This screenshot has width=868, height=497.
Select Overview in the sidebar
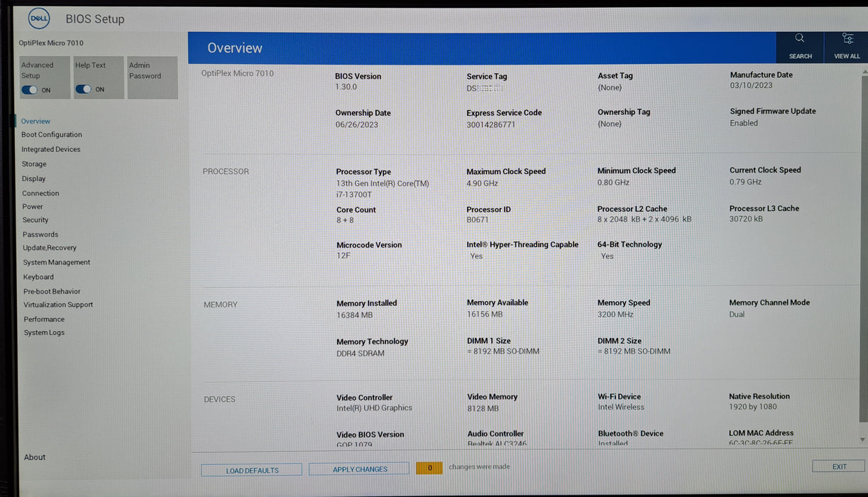pos(35,121)
